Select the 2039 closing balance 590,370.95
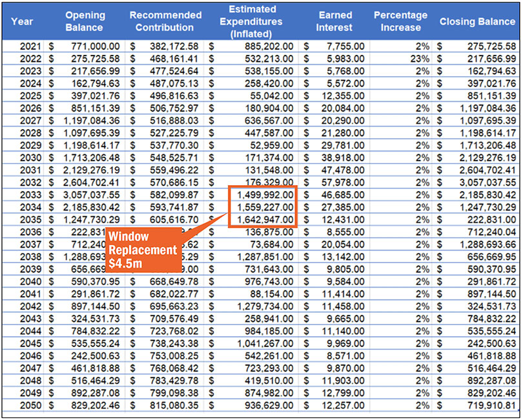The image size is (523, 420). 491,269
